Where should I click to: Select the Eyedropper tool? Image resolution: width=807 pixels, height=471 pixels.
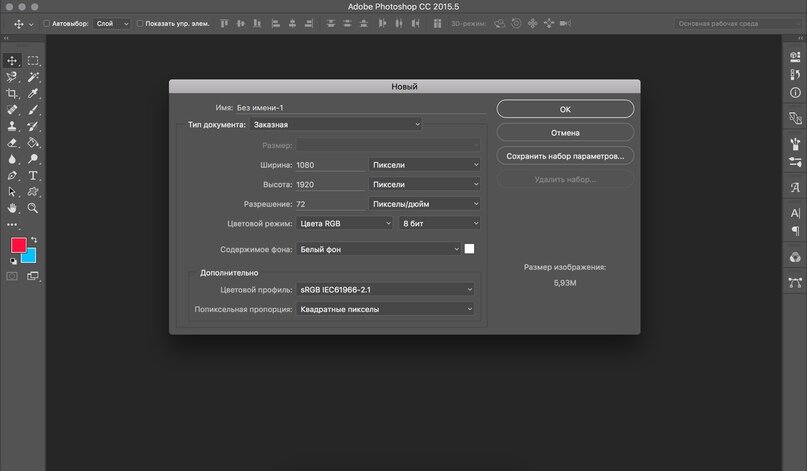33,94
